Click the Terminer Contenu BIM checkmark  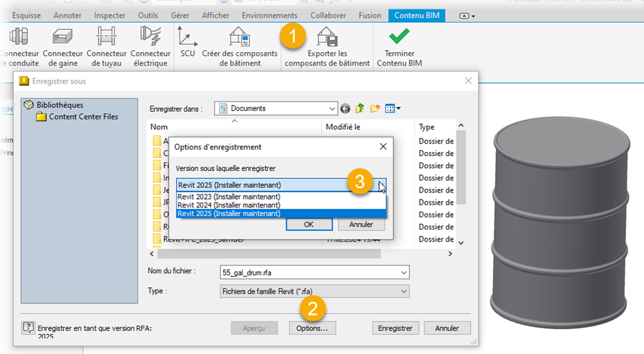coord(399,46)
